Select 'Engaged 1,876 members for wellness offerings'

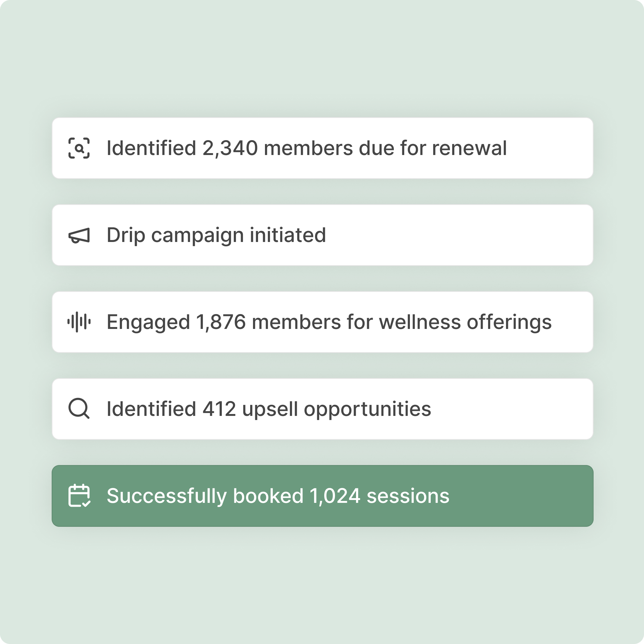[329, 322]
